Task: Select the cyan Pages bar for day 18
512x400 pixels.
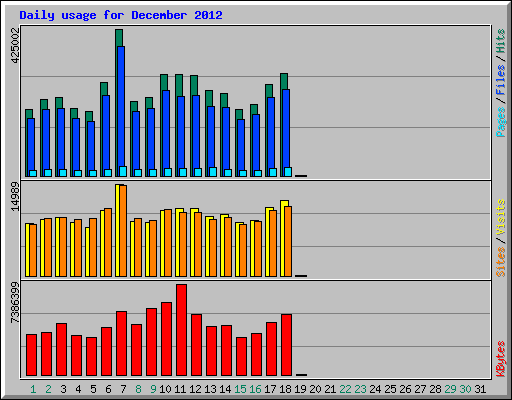Action: point(288,172)
